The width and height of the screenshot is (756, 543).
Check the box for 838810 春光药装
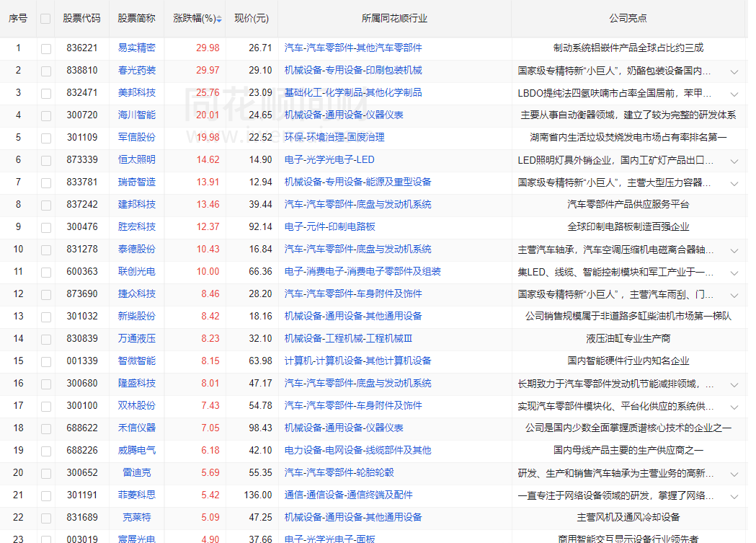pos(46,71)
